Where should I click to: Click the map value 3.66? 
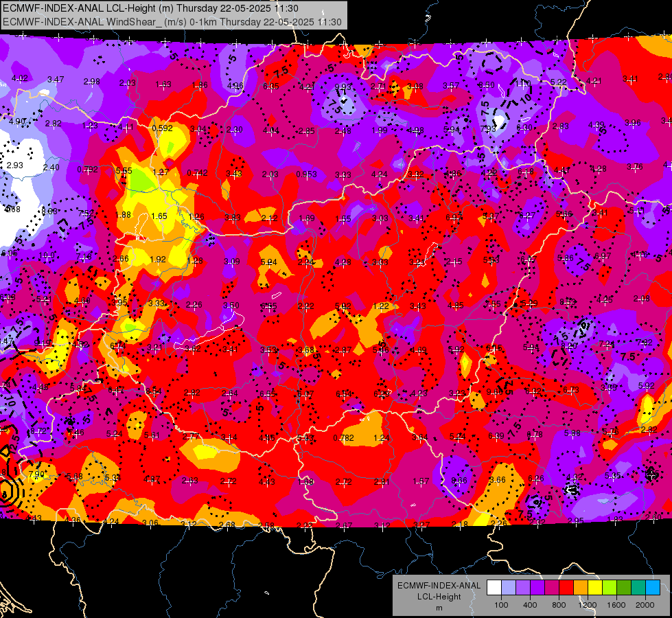[x=498, y=479]
